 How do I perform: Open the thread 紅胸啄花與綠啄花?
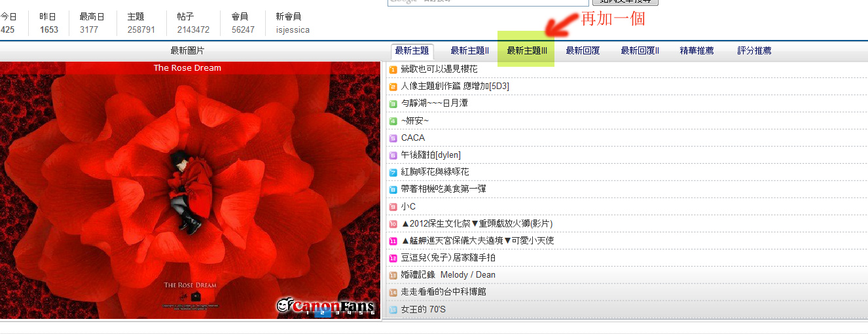435,172
